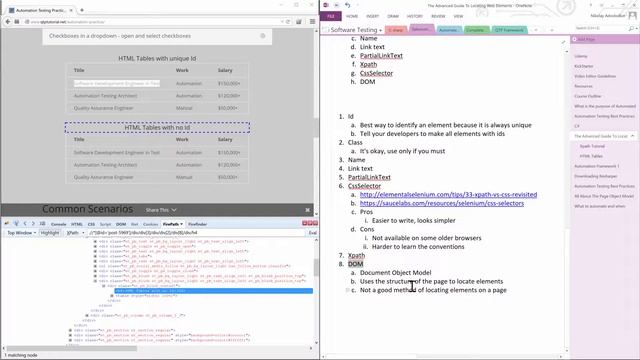Open the OneNote DRAW ribbon tab
This screenshot has height=360, width=640.
pos(393,16)
